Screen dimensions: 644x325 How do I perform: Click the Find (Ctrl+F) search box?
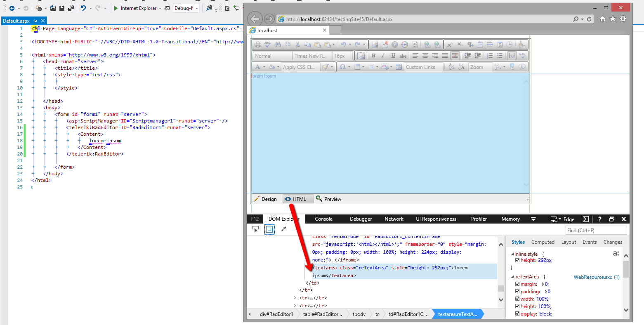point(596,230)
